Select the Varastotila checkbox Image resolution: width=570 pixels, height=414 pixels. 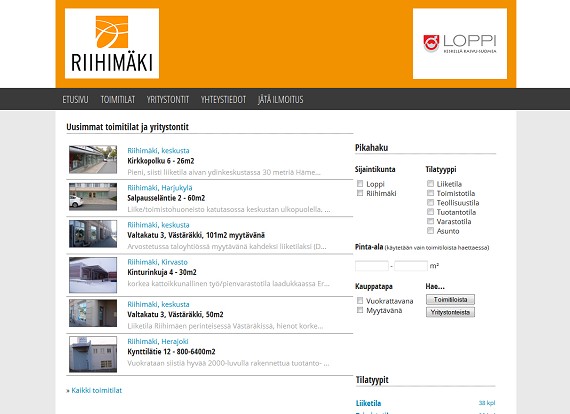pos(430,221)
